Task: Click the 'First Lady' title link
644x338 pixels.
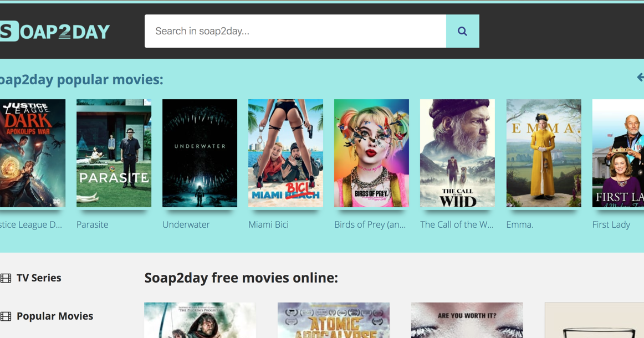Action: coord(611,224)
